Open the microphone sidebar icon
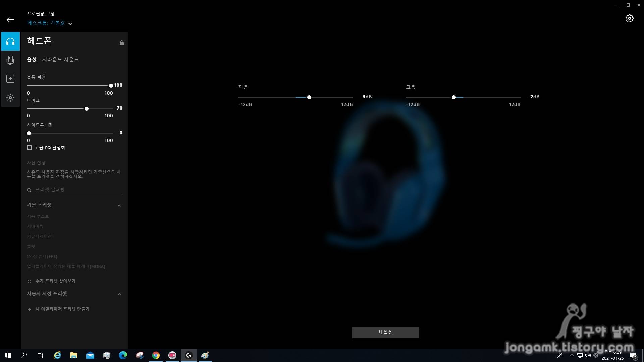Screen dimensions: 644x362 pyautogui.click(x=10, y=60)
